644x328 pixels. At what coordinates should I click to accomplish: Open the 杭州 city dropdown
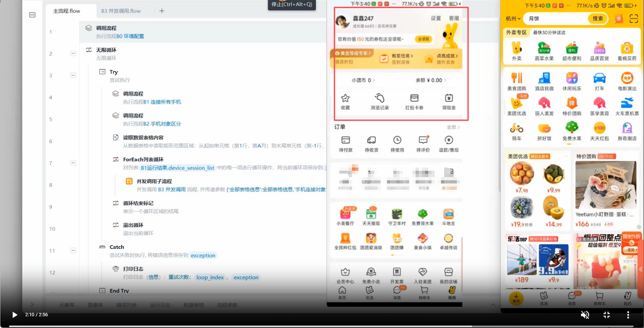513,19
